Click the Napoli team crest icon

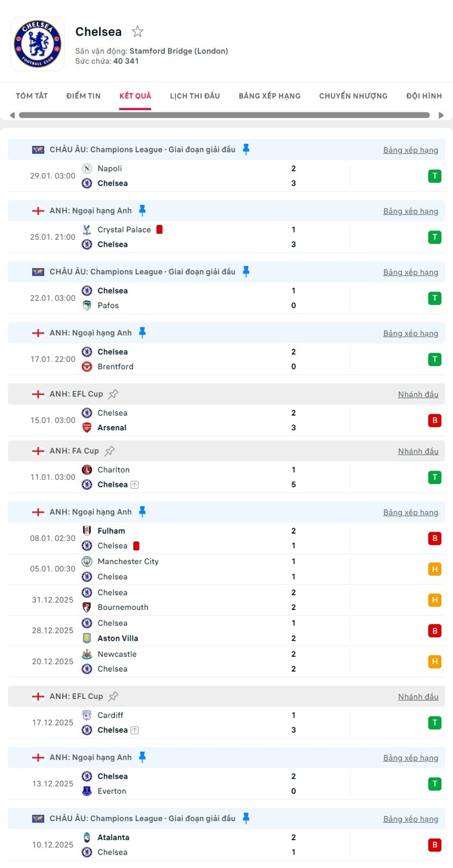point(87,168)
